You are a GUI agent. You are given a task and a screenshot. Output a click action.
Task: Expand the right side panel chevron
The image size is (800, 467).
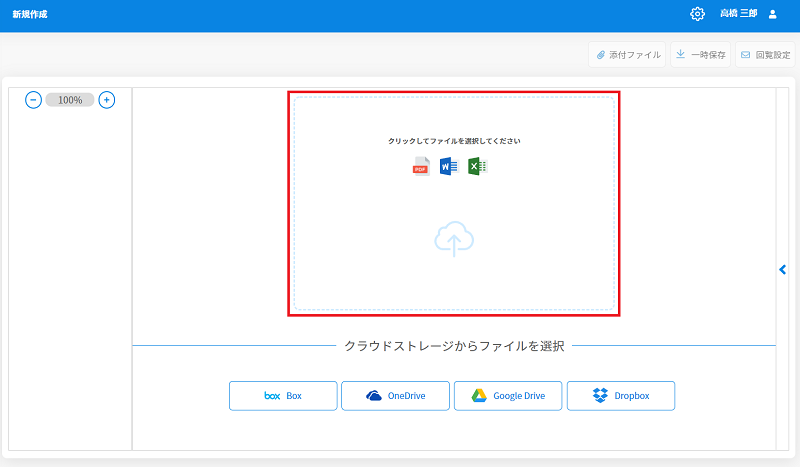click(783, 269)
